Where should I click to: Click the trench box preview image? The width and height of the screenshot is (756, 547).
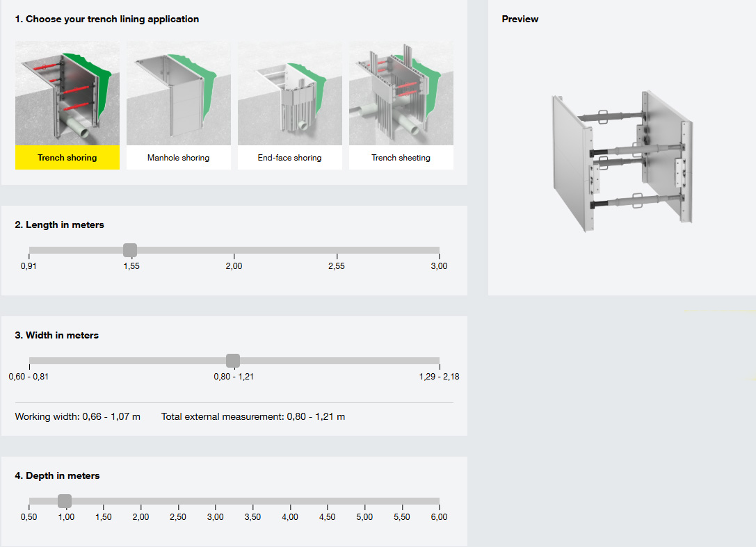[x=622, y=161]
